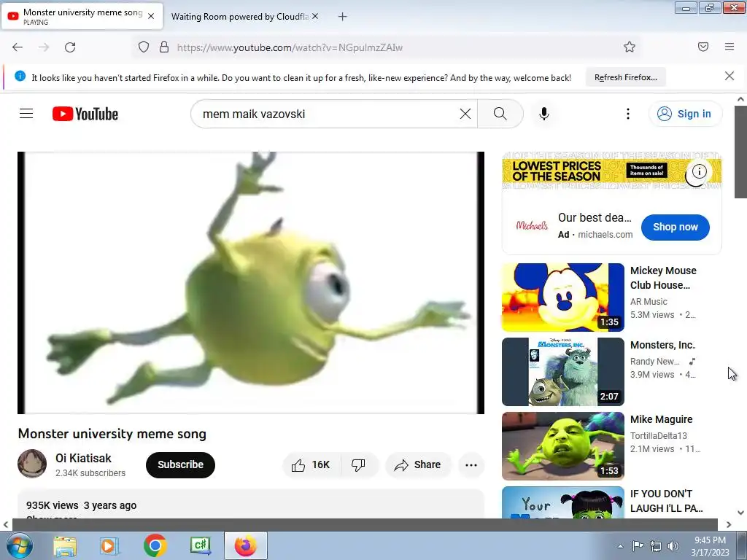This screenshot has height=560, width=747.
Task: Click the horizontal scrollbar right arrow
Action: [x=729, y=524]
